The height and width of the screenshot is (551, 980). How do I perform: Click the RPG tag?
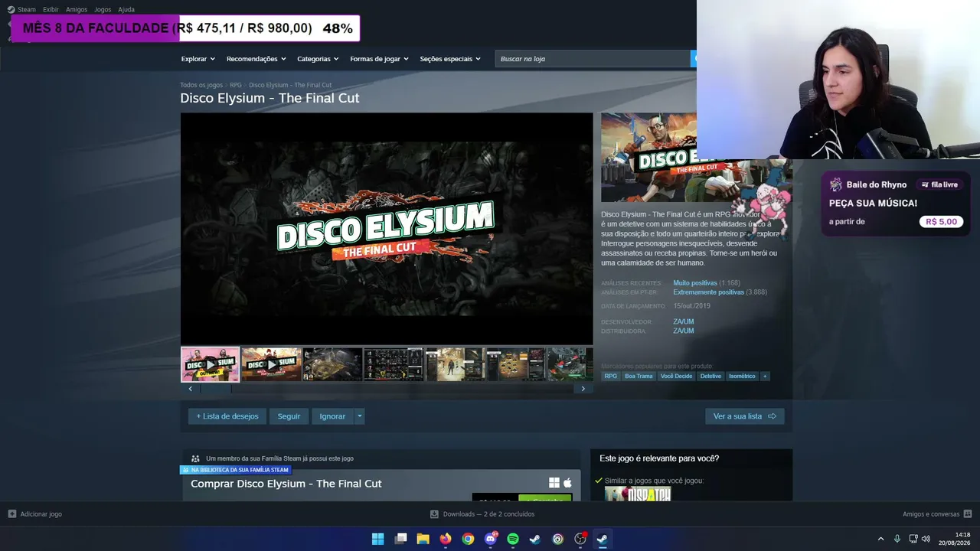coord(610,377)
